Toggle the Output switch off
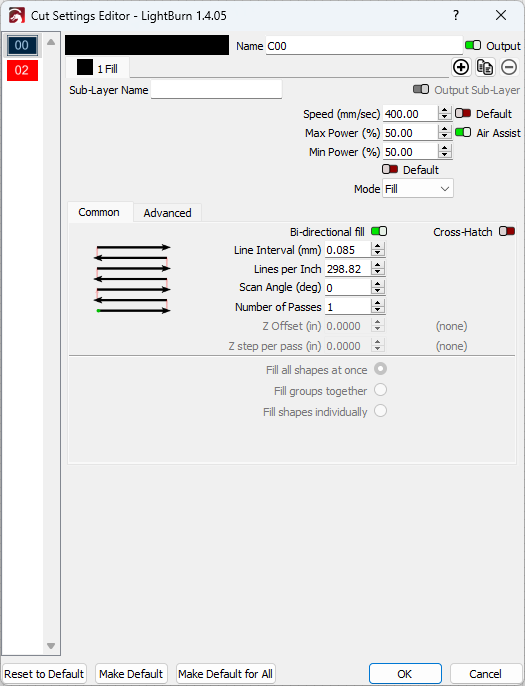525x686 pixels. point(472,45)
